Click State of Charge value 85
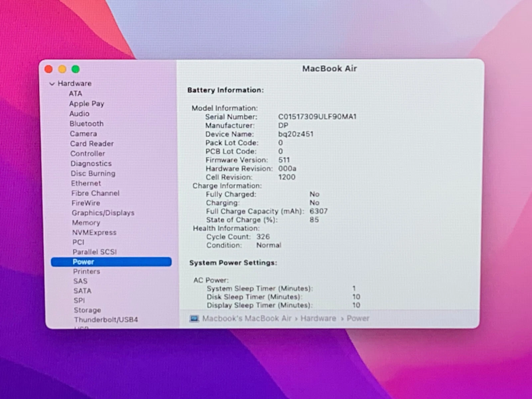Screen dimensions: 532x399 (x=314, y=220)
